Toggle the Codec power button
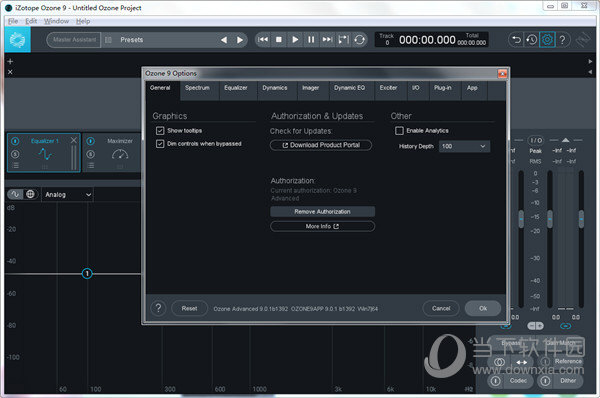600x398 pixels. (496, 381)
